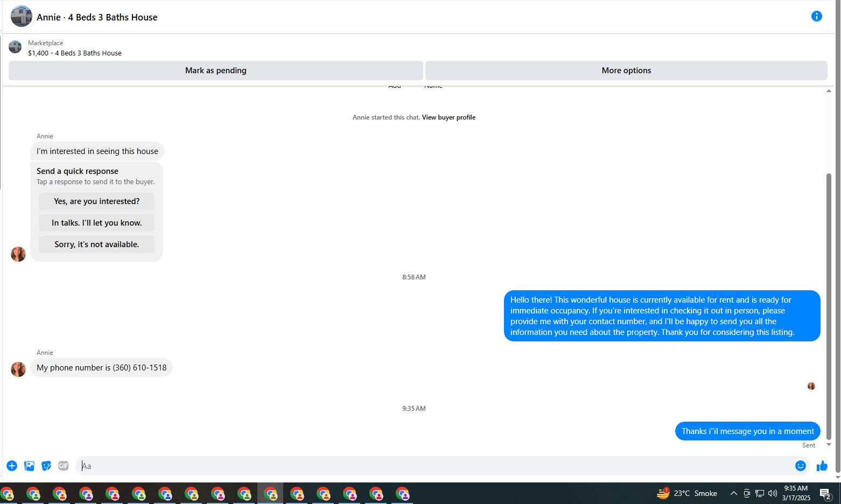Click the Meet Now camera tray icon

tap(747, 493)
